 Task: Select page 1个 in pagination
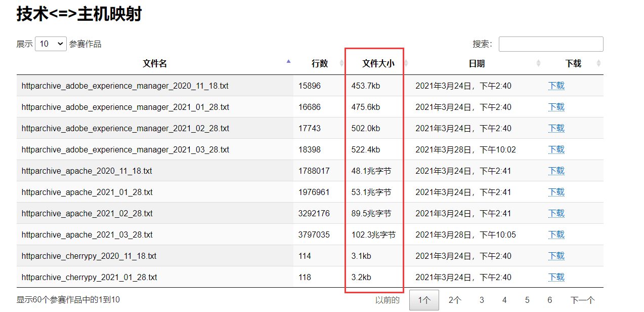(423, 300)
